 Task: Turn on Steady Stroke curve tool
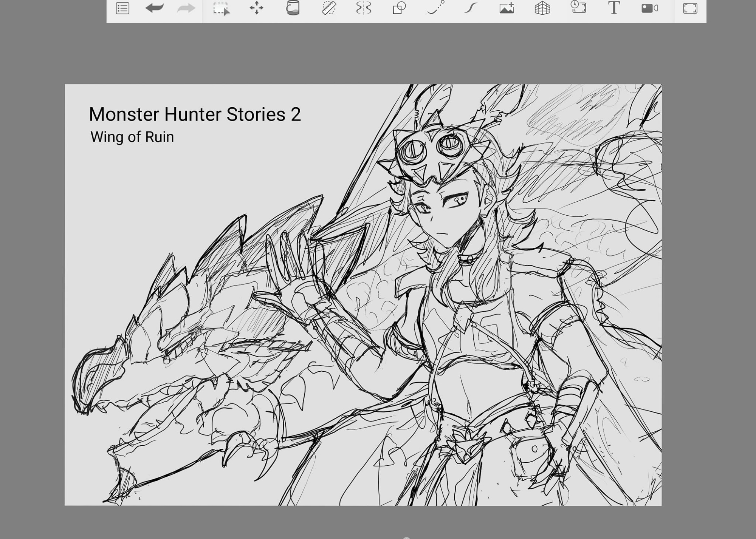(x=471, y=8)
